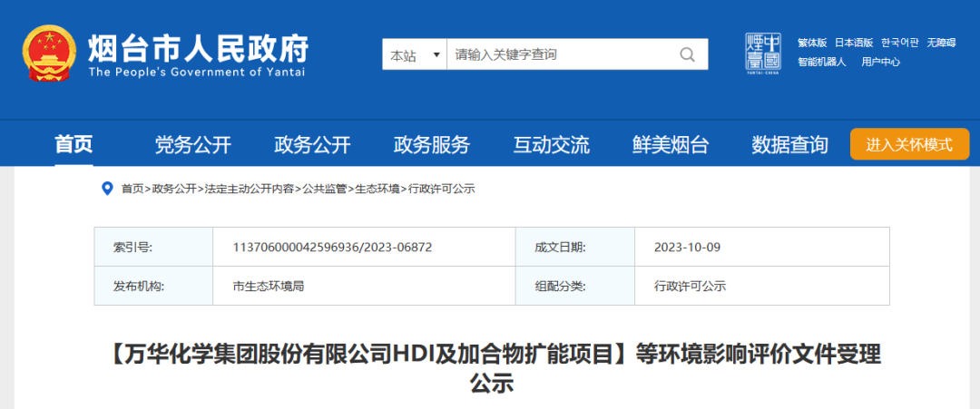The image size is (980, 409).
Task: Click the 首页 breadcrumb link
Action: point(132,189)
